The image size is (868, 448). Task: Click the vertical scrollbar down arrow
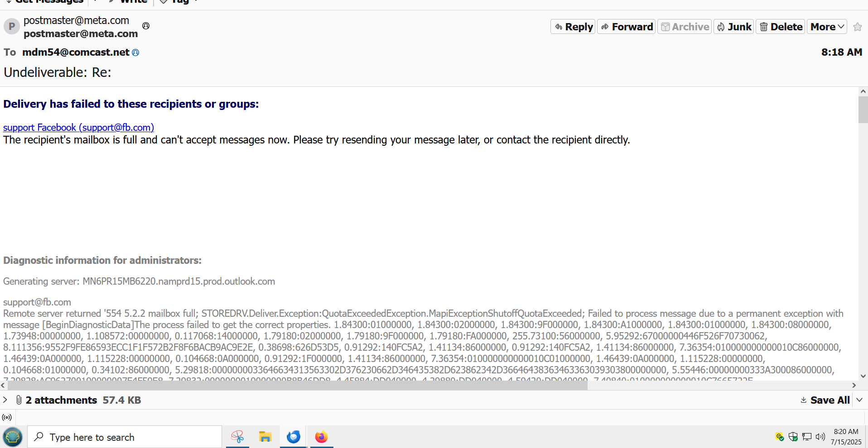pyautogui.click(x=863, y=376)
